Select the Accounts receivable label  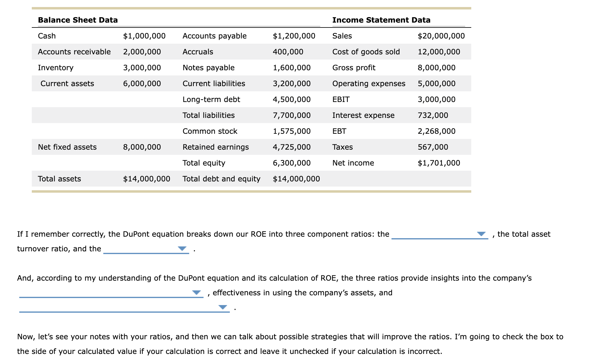click(74, 52)
